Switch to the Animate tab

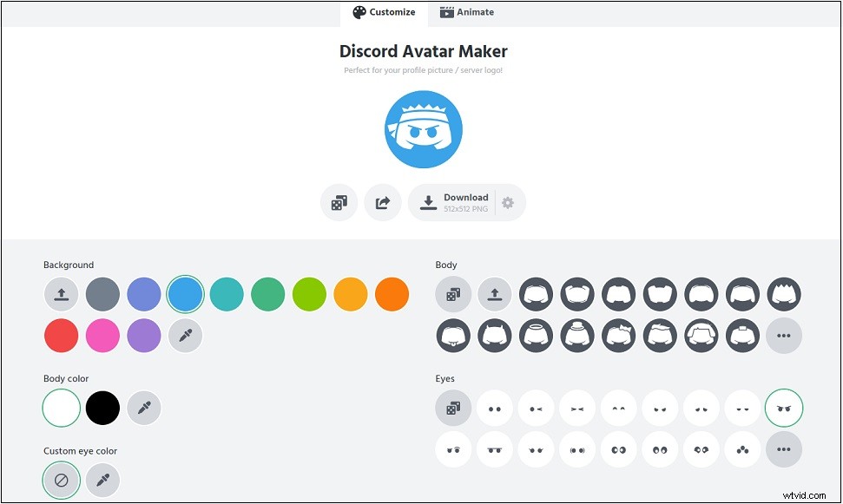(467, 12)
